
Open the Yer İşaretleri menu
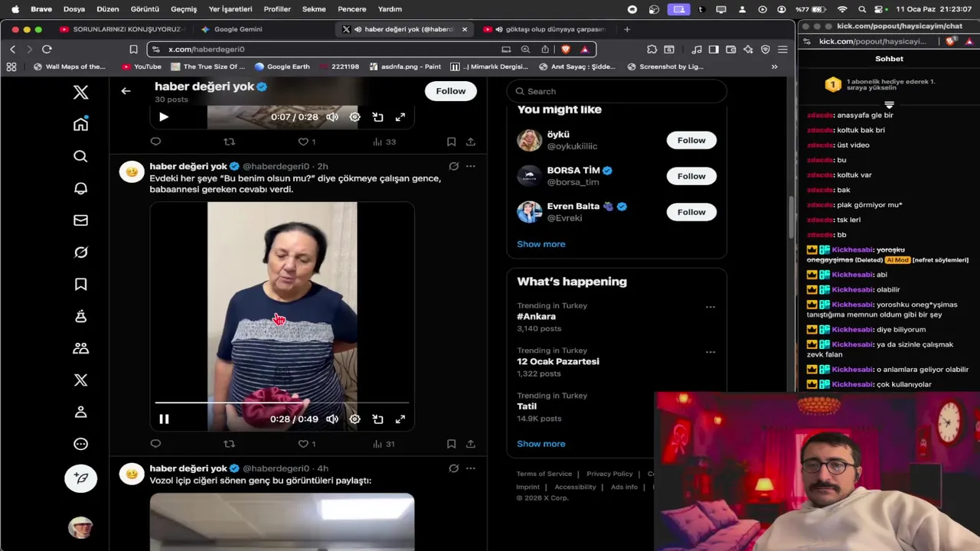click(x=230, y=9)
